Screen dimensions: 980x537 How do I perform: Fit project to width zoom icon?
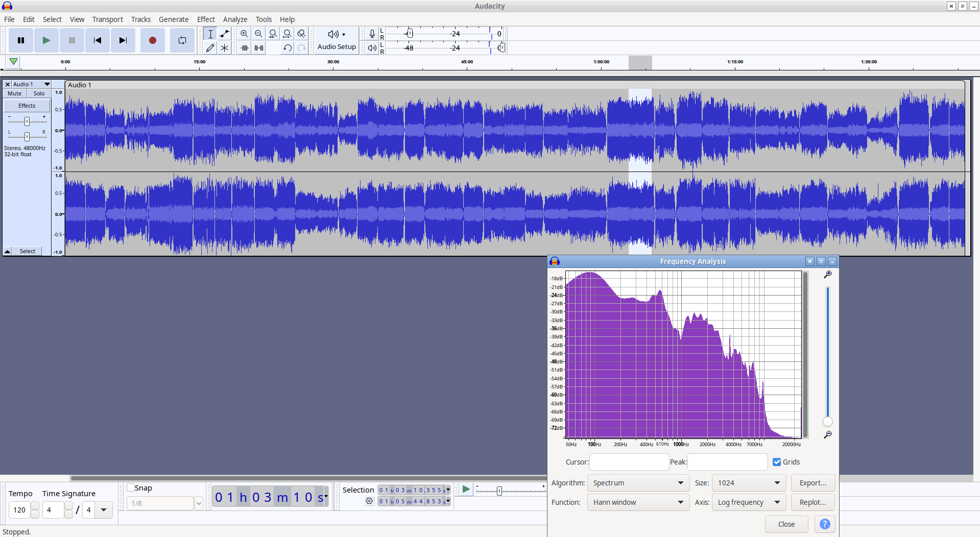[x=288, y=34]
